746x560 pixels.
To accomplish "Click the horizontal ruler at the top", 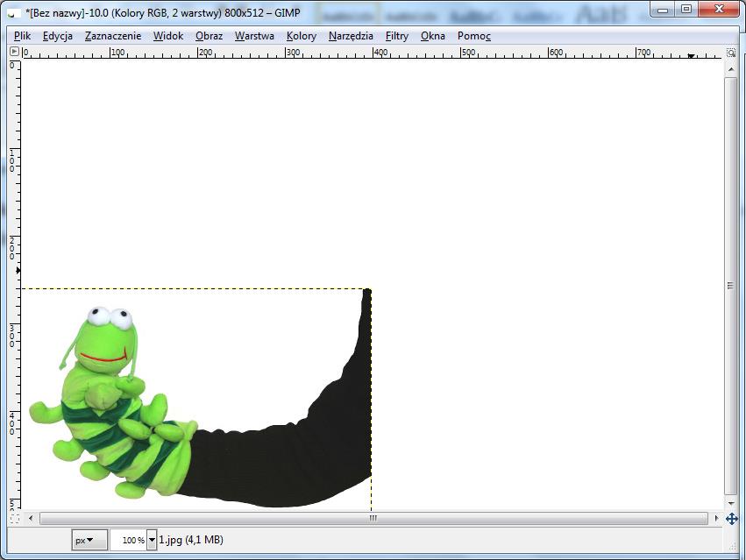I will tap(373, 53).
